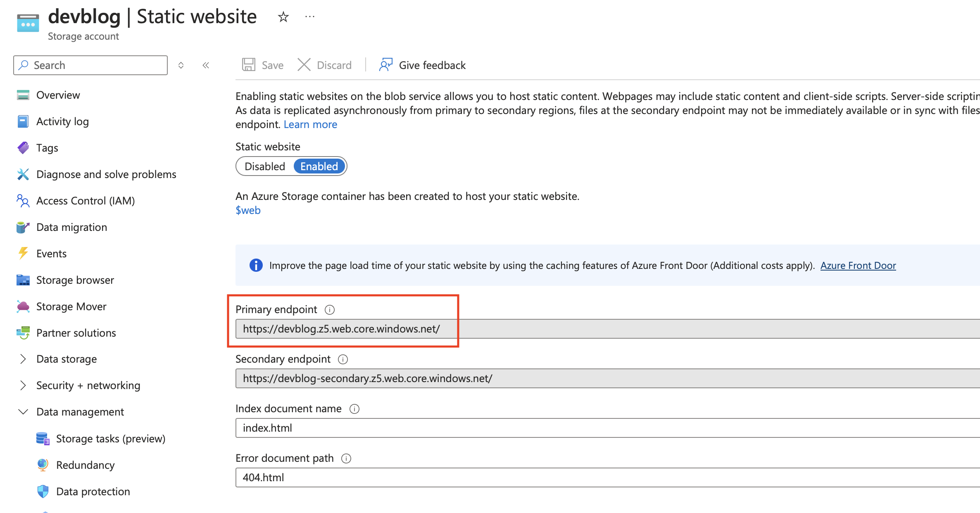Collapse the Data management section

[x=23, y=412]
